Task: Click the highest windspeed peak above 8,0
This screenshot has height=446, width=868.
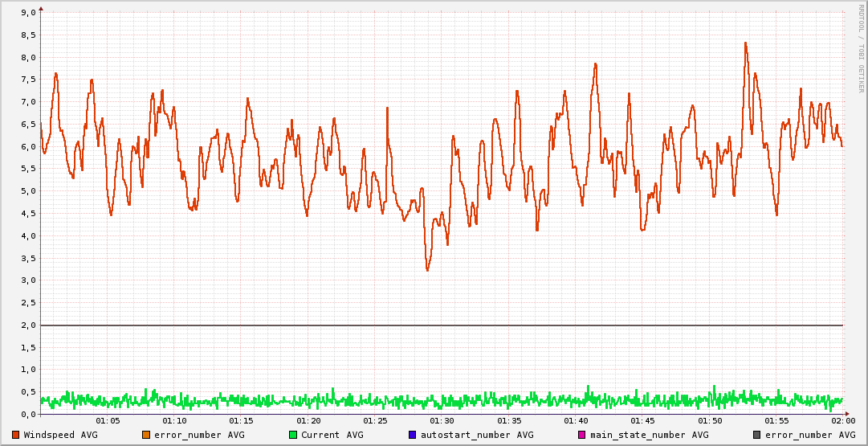Action: (745, 43)
